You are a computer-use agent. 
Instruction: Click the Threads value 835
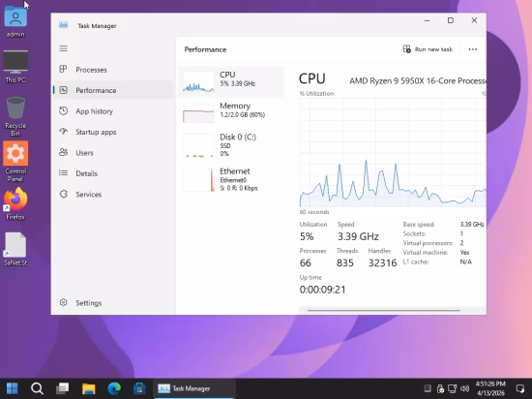point(345,262)
